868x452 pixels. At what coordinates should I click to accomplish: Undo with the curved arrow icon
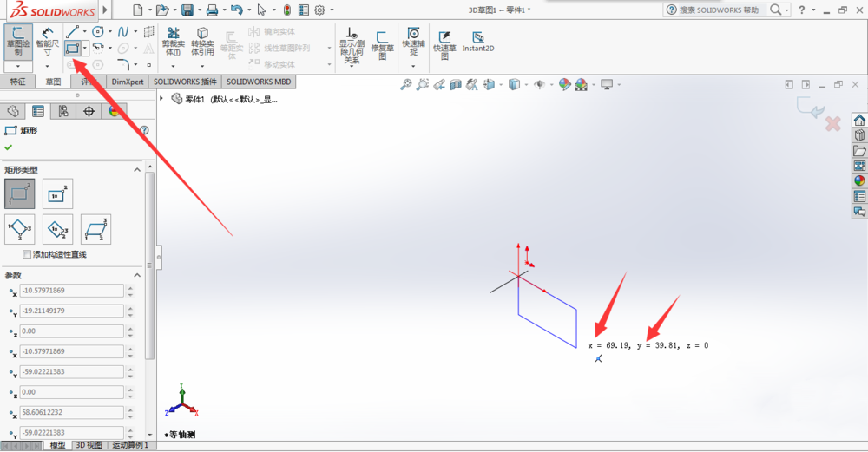point(237,10)
